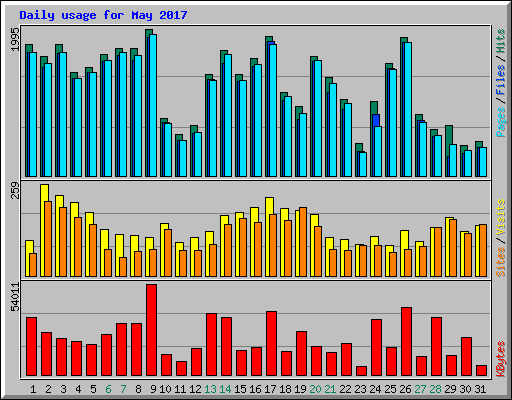Click day 16 on the date axis
Viewport: 512px width, 400px height.
255,389
